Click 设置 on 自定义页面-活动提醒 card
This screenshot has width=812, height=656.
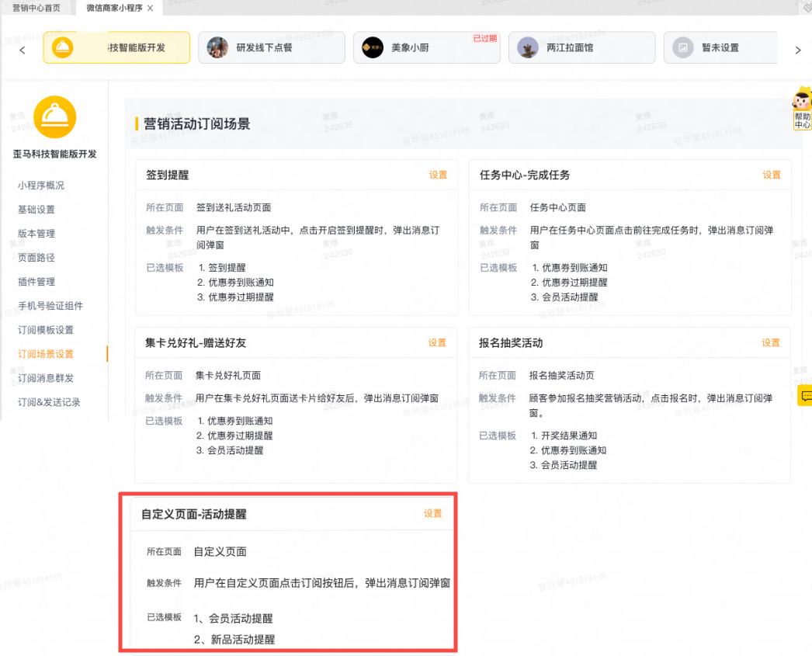coord(433,514)
